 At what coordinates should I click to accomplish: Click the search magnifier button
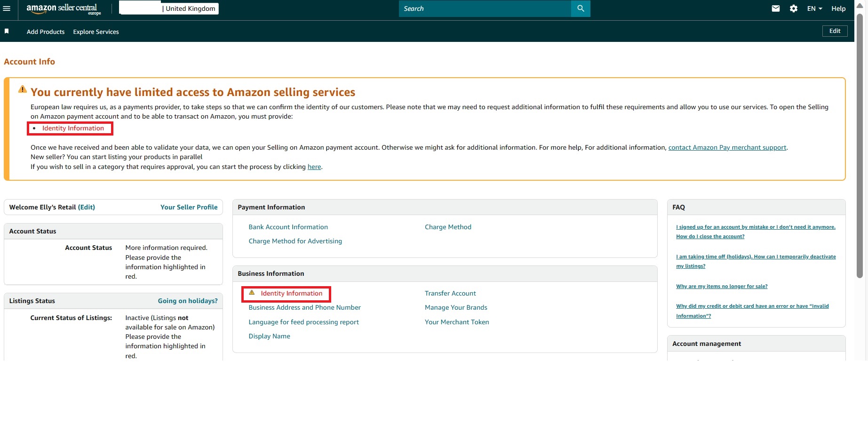click(x=581, y=8)
